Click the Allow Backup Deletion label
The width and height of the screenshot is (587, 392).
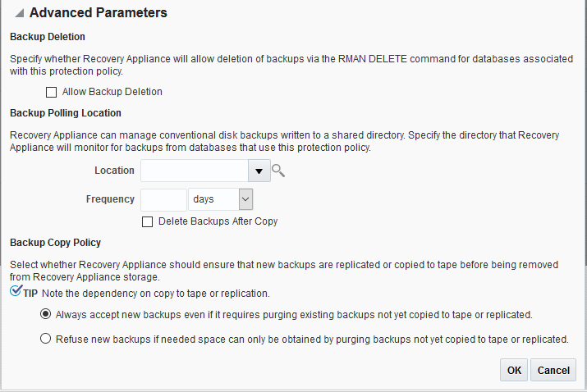click(113, 92)
